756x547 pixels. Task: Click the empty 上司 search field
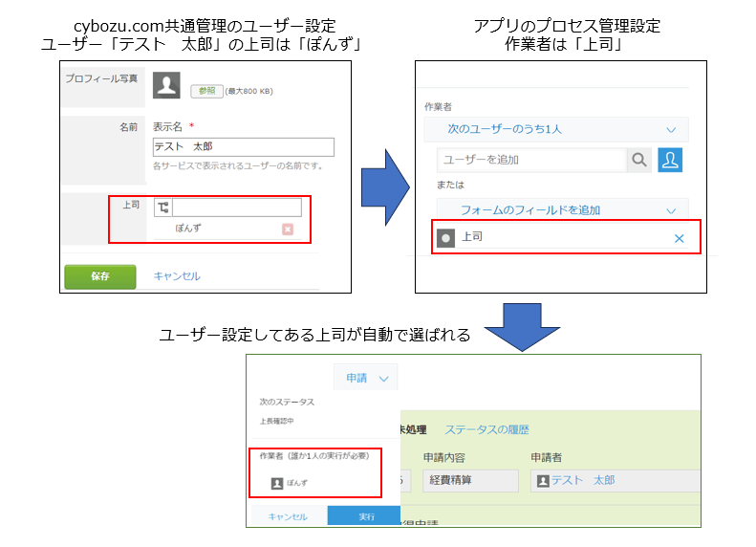[237, 208]
